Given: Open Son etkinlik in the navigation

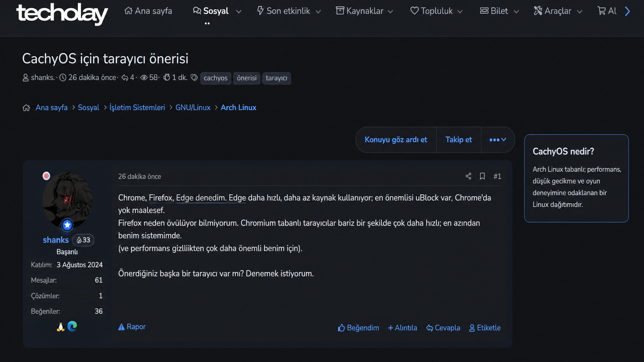Looking at the screenshot, I should point(283,11).
